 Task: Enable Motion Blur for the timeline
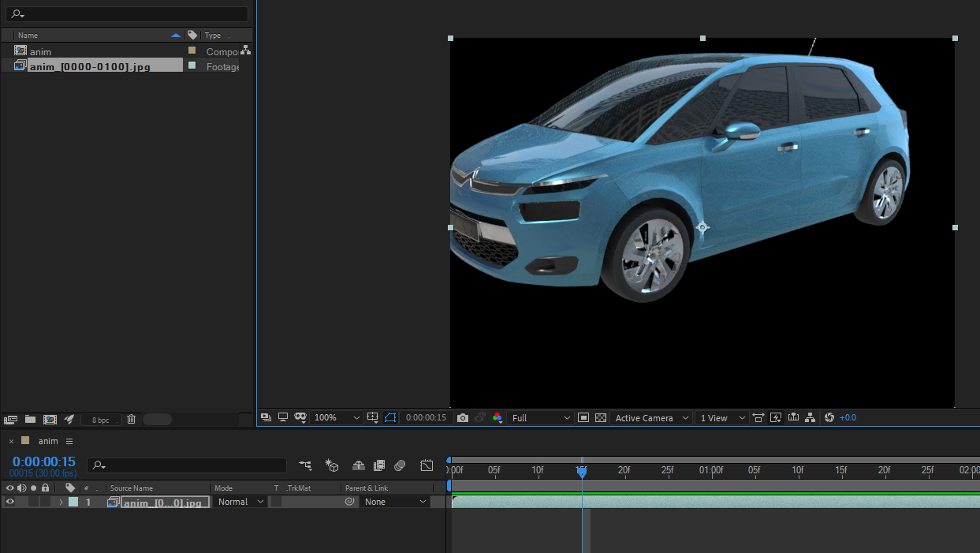400,465
